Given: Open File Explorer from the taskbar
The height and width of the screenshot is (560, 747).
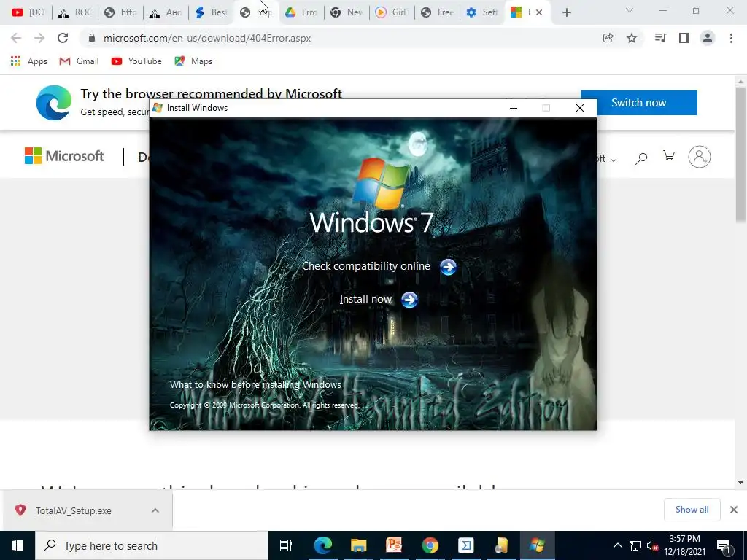Looking at the screenshot, I should pos(358,545).
